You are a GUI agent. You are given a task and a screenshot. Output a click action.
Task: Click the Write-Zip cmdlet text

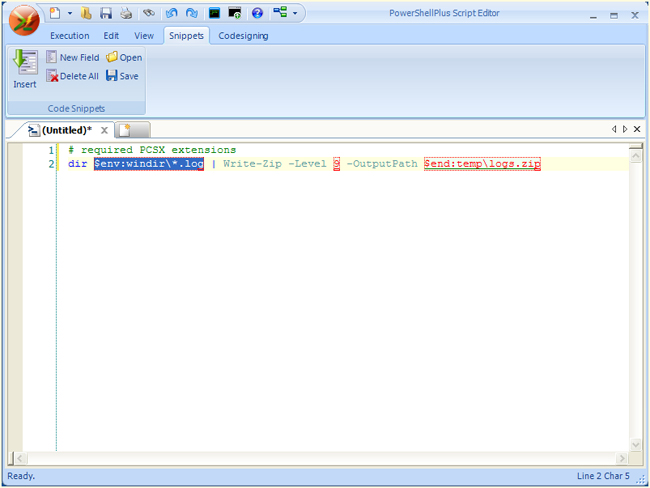pos(252,164)
